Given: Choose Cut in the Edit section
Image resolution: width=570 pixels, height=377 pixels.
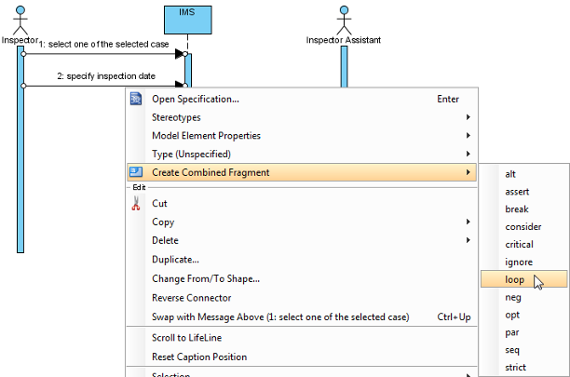Looking at the screenshot, I should click(x=302, y=204).
